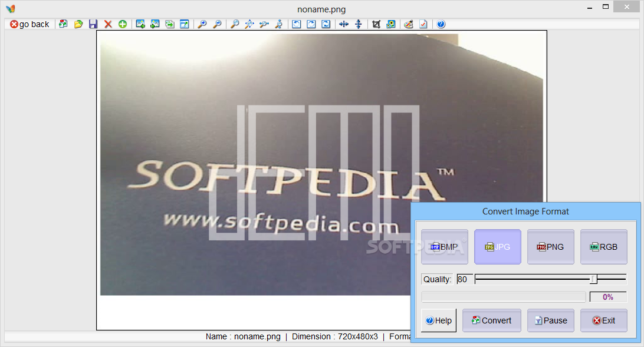This screenshot has width=644, height=347.
Task: Open the image effects icon
Action: click(x=391, y=24)
